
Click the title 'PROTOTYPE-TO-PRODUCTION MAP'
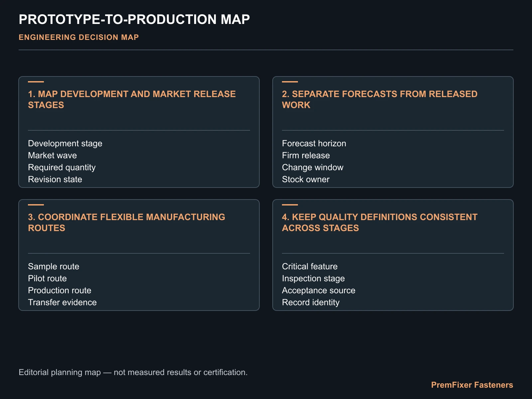point(134,19)
